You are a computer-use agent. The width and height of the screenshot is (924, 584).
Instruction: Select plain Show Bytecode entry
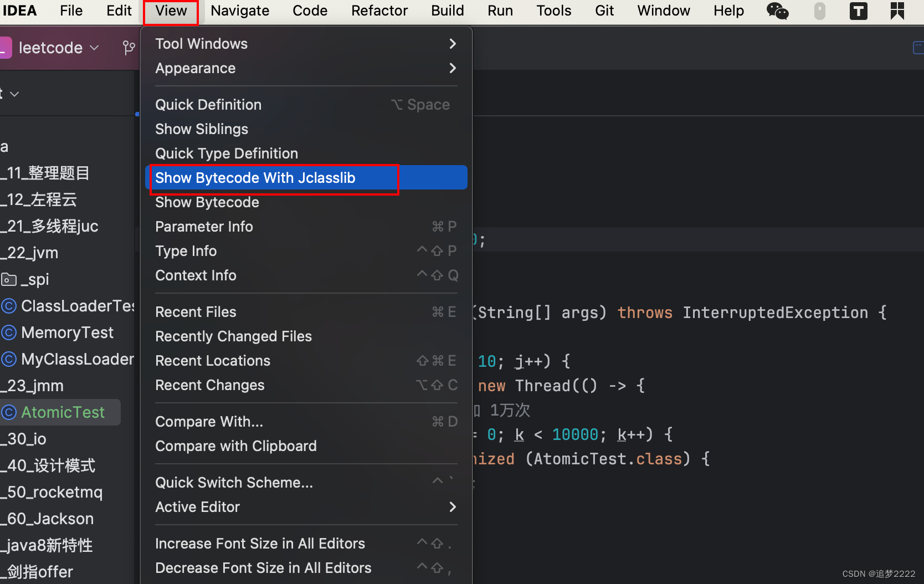[306, 202]
